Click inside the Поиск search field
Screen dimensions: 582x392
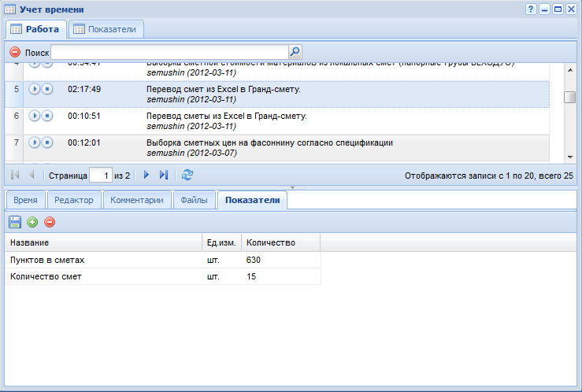(x=169, y=52)
